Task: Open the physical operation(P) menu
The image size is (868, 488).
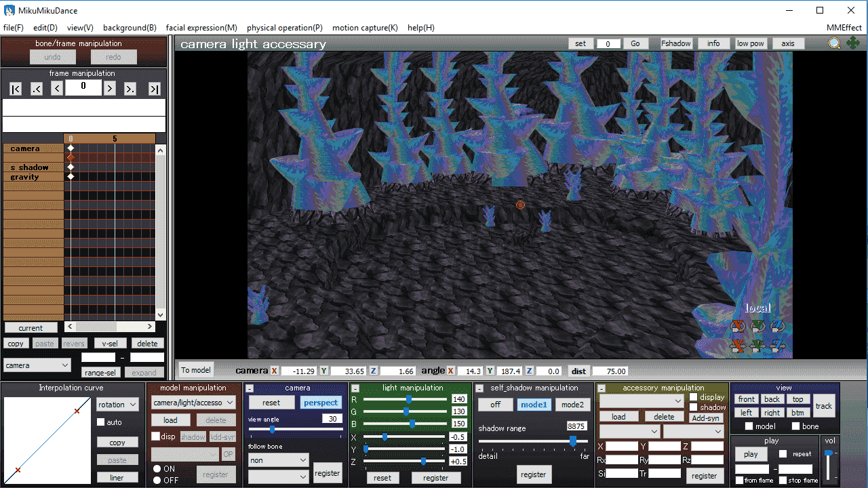Action: pyautogui.click(x=285, y=28)
